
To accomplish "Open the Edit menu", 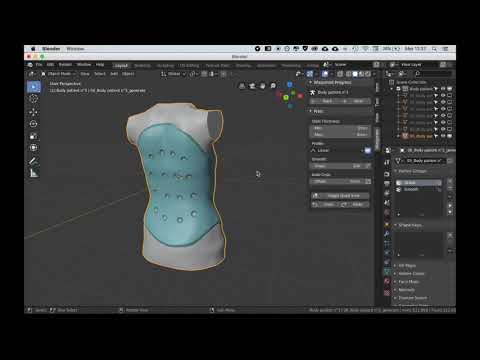I will coord(50,65).
